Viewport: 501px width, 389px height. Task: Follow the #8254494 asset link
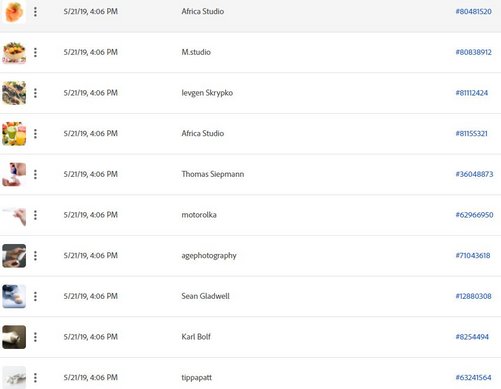[x=472, y=337]
